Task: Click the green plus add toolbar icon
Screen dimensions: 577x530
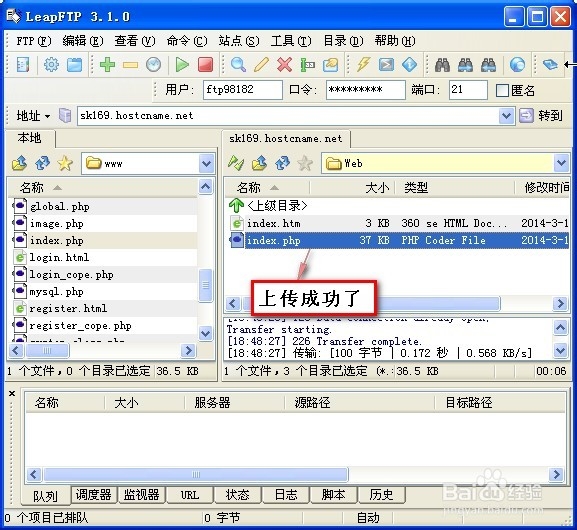Action: tap(107, 65)
